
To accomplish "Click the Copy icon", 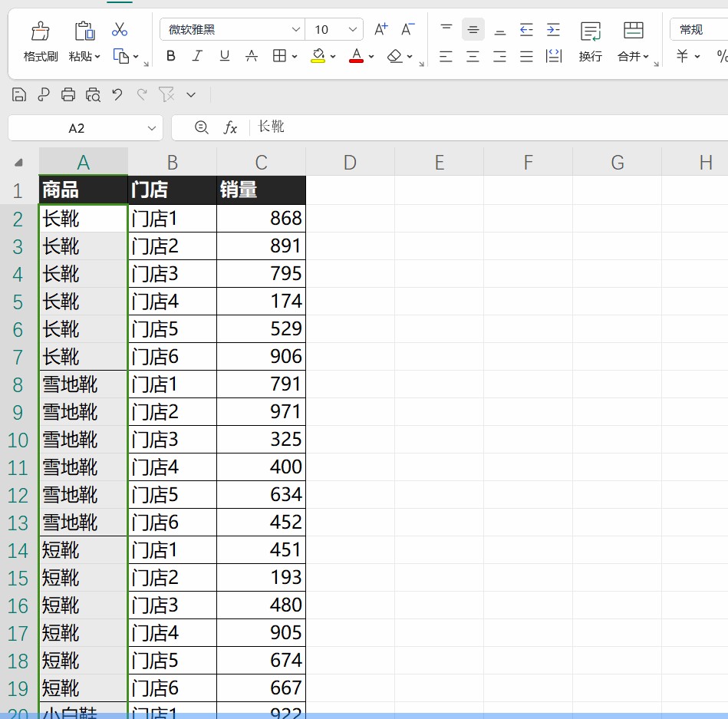I will point(120,56).
